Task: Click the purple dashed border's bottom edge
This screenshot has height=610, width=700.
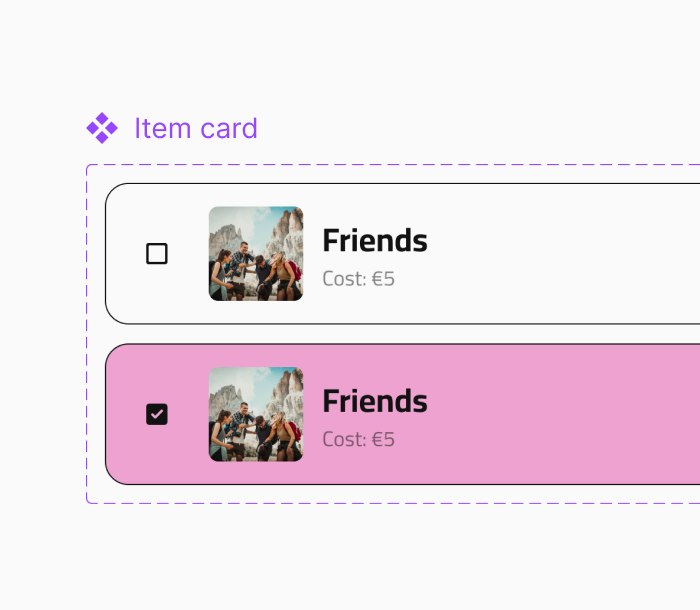Action: 400,503
